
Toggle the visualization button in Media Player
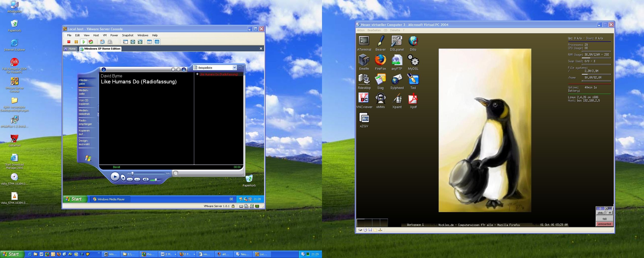(x=173, y=70)
